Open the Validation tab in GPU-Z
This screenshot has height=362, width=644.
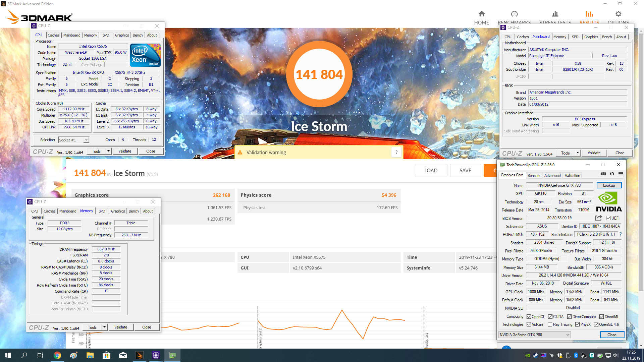pyautogui.click(x=572, y=176)
